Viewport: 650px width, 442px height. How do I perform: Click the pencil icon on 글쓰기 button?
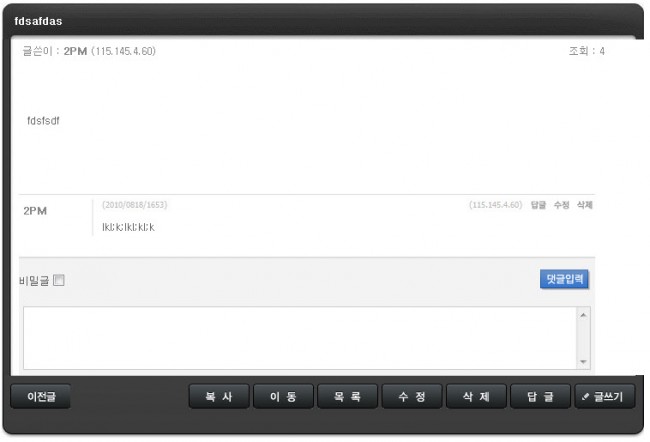585,397
